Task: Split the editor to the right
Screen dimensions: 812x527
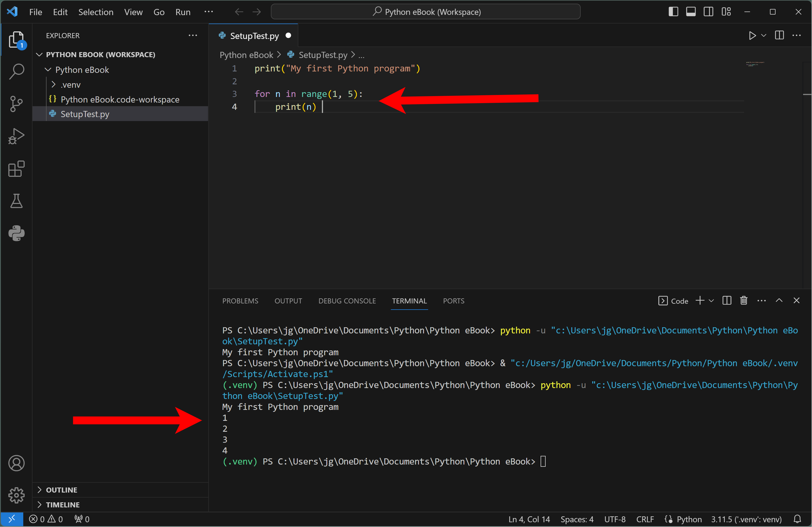Action: coord(779,36)
